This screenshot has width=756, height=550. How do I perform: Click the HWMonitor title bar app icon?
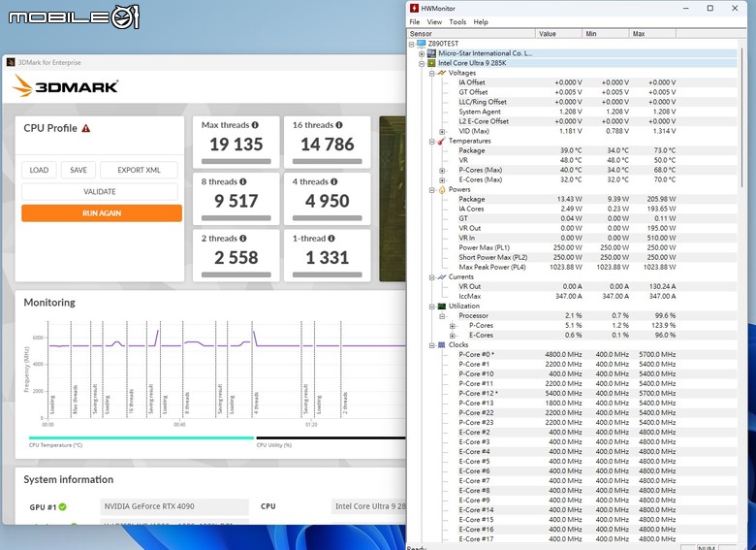414,8
